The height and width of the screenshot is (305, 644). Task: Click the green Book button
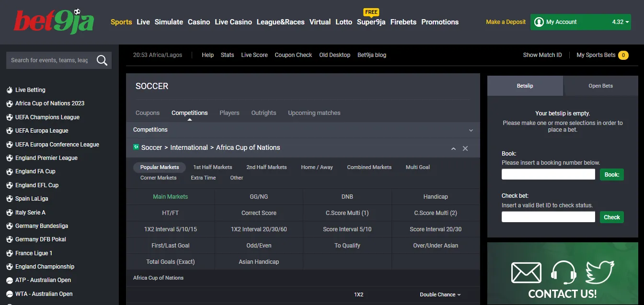pyautogui.click(x=611, y=174)
